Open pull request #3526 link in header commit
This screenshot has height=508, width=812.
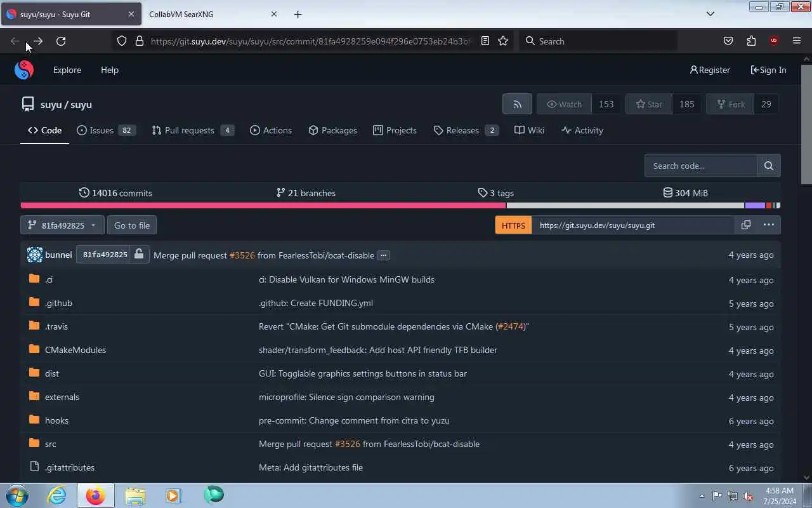coord(242,255)
